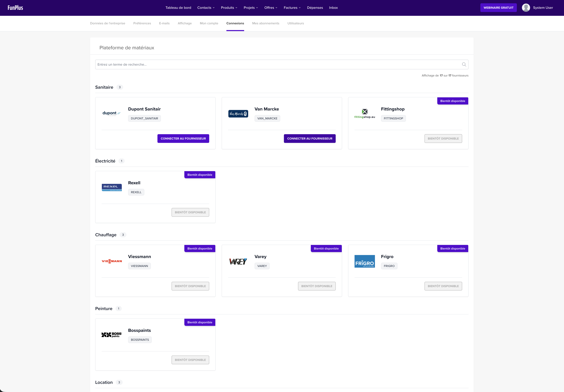Click the Varey supplier logo

(x=238, y=261)
